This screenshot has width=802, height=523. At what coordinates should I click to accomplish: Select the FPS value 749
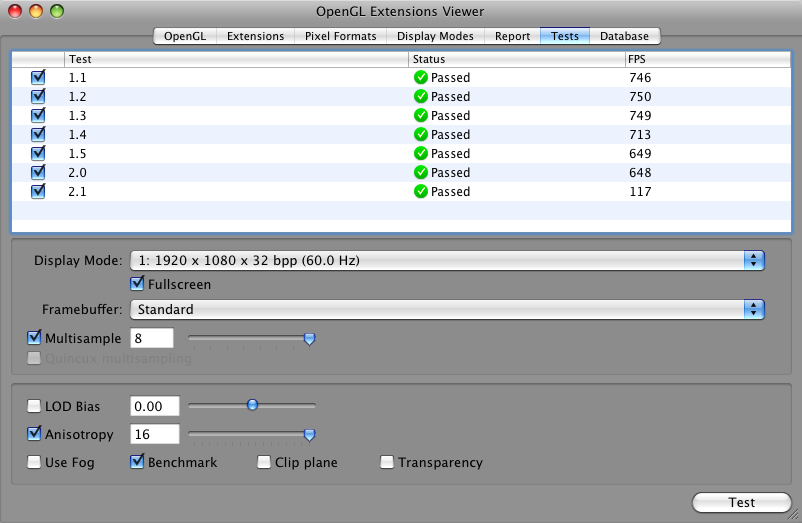(640, 116)
